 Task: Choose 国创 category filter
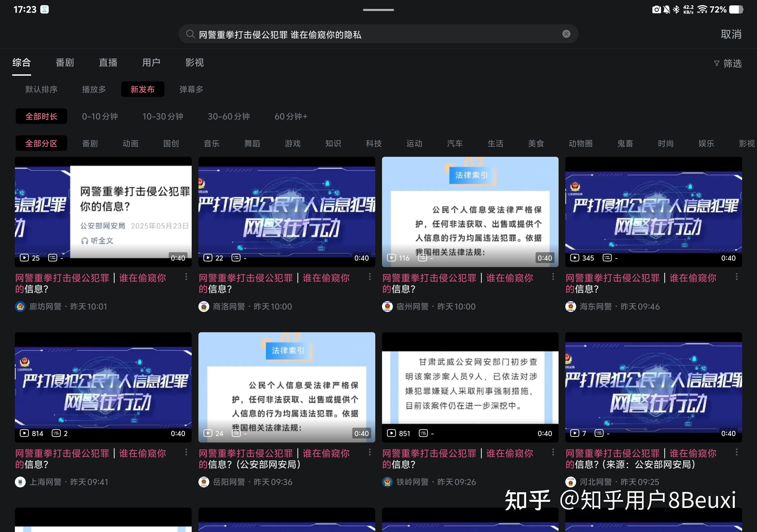tap(171, 143)
